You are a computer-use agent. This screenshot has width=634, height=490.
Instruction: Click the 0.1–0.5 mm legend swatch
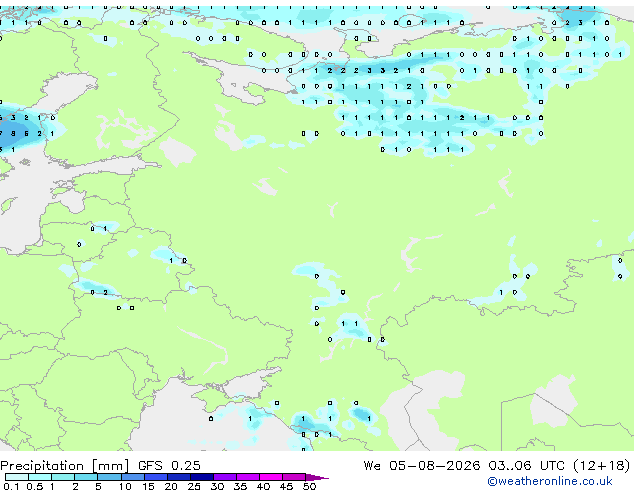click(17, 477)
